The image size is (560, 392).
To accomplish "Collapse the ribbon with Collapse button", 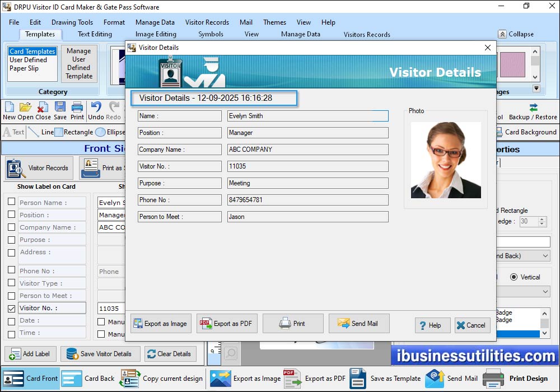I will click(516, 34).
